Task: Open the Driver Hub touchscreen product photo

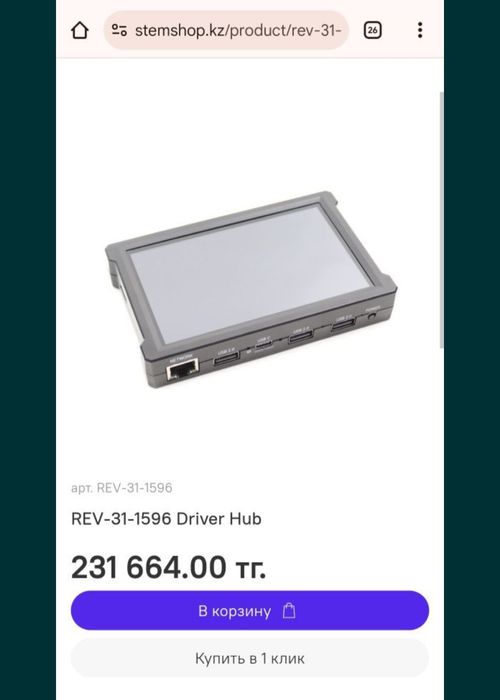Action: [251, 289]
